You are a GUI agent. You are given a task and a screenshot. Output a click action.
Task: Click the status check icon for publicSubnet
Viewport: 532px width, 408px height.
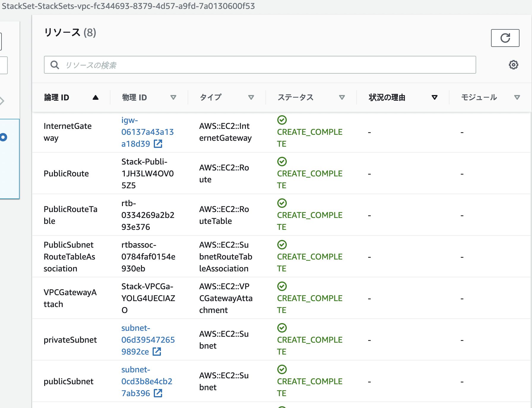tap(282, 369)
